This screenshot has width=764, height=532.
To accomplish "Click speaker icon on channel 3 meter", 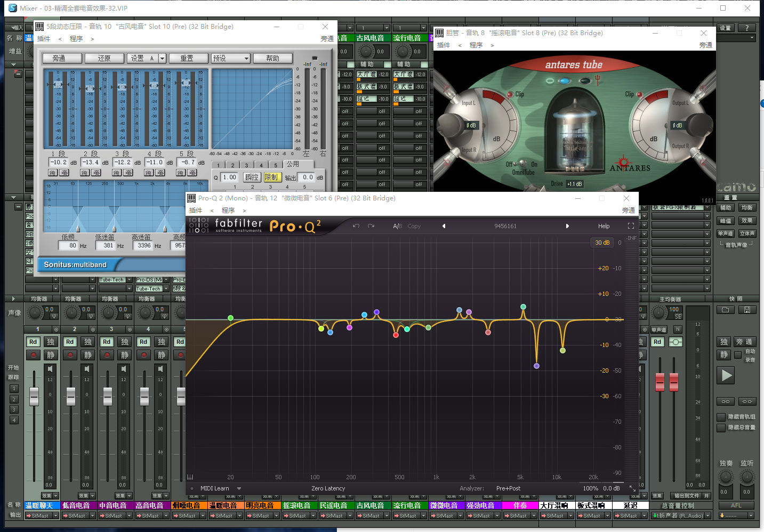I will [124, 369].
